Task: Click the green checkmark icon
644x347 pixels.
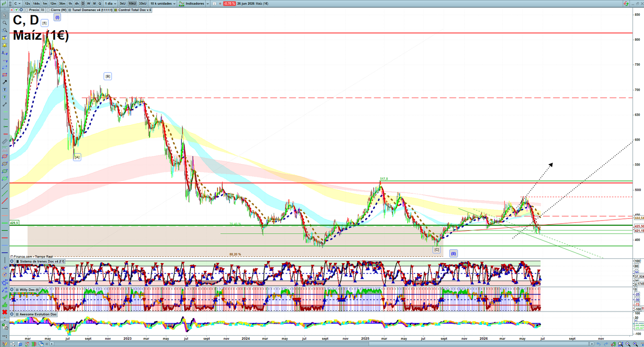Action: pos(5,297)
